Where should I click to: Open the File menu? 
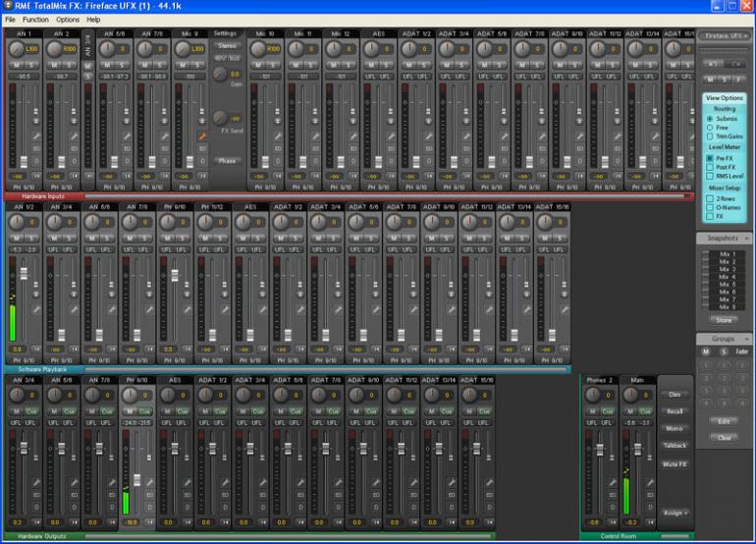pyautogui.click(x=10, y=20)
